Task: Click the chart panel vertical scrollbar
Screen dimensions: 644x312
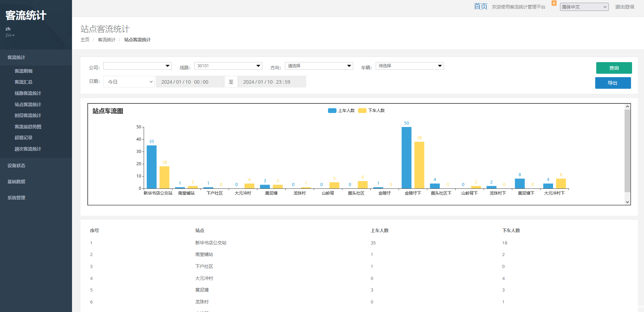Action: pyautogui.click(x=627, y=151)
